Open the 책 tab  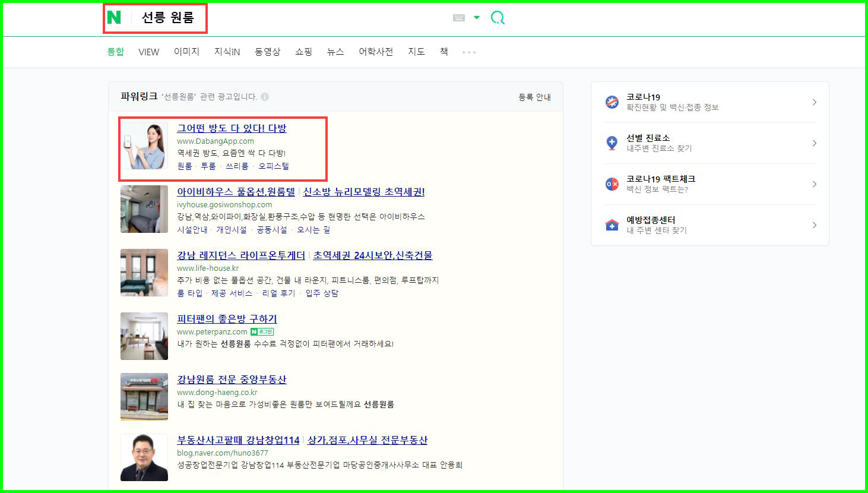coord(444,52)
